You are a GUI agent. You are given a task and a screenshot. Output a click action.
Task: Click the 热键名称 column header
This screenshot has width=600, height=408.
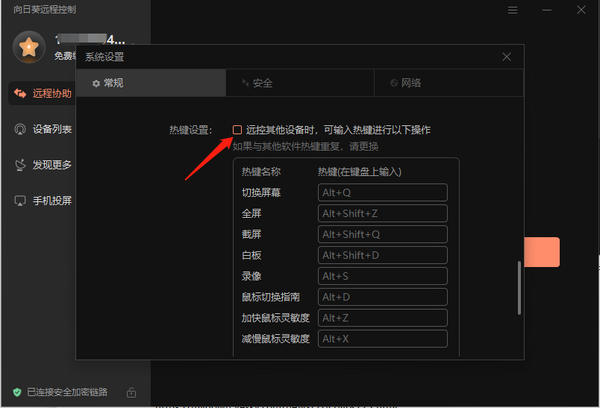[261, 171]
